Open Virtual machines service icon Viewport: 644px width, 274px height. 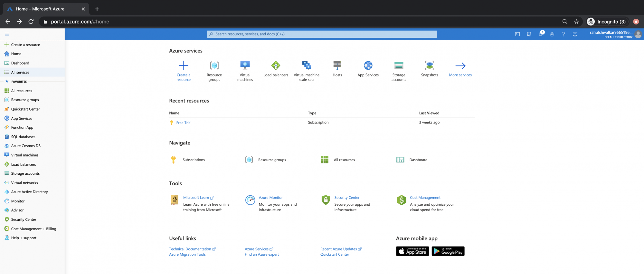pos(245,66)
